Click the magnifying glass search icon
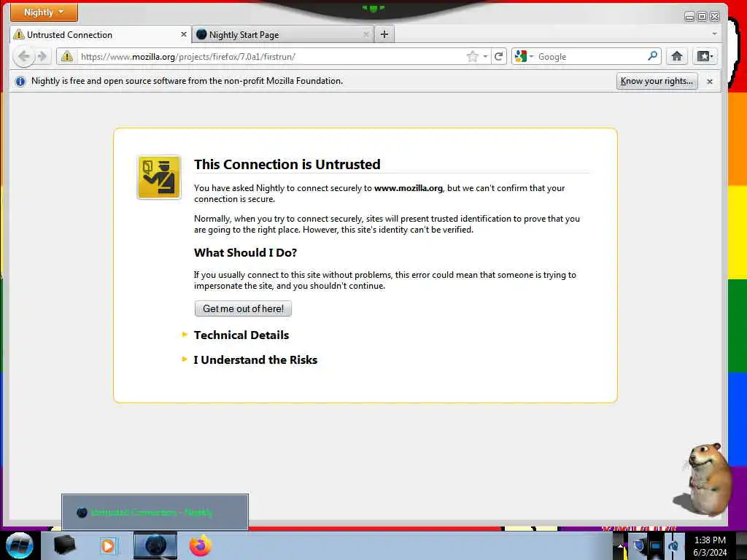Viewport: 747px width, 560px height. click(653, 56)
